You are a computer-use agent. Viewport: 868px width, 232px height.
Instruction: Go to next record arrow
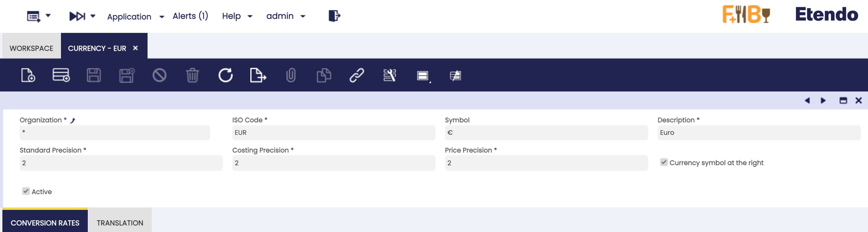point(823,100)
